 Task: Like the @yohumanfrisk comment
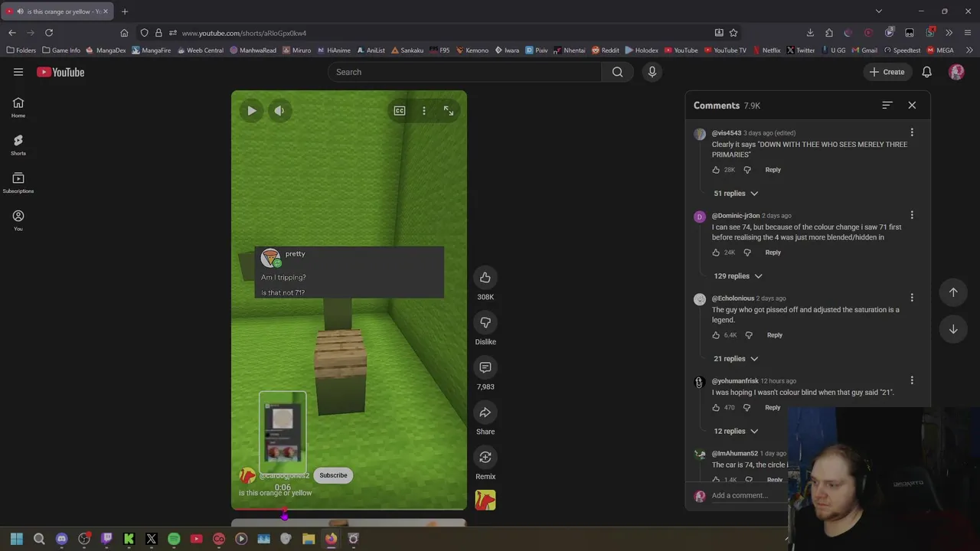pos(716,408)
